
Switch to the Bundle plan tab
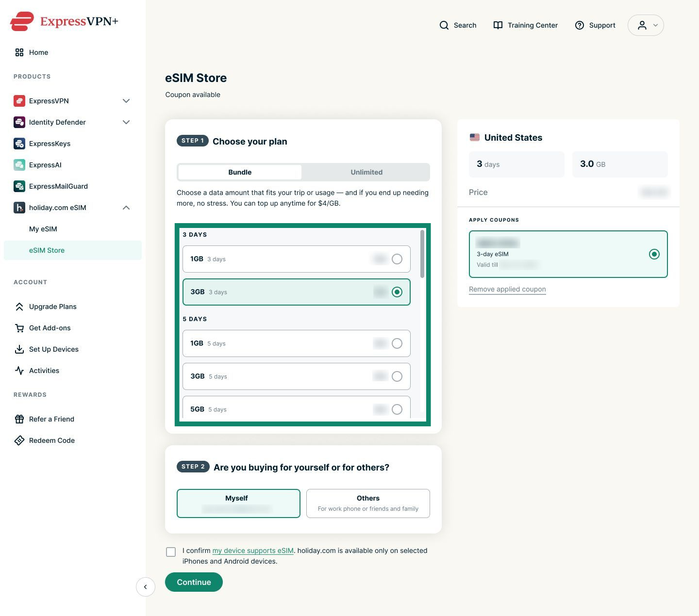(x=240, y=172)
